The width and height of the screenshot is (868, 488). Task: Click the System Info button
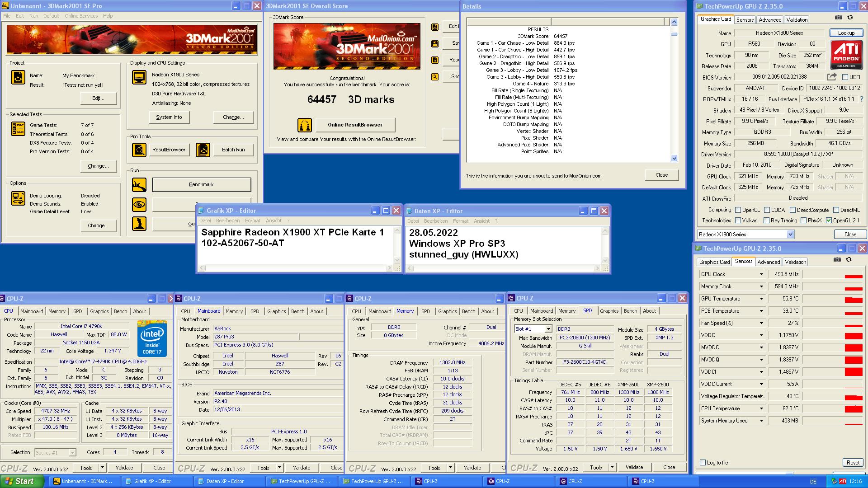point(169,117)
